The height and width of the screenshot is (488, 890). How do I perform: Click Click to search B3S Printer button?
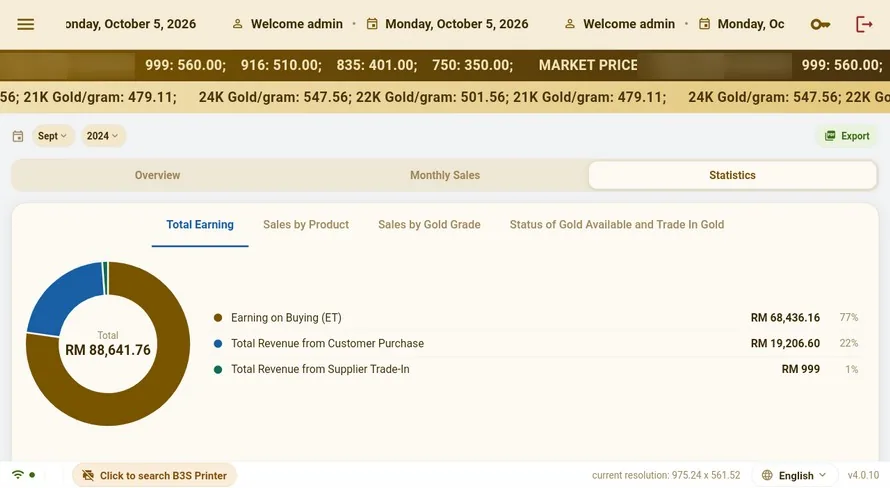pyautogui.click(x=154, y=476)
